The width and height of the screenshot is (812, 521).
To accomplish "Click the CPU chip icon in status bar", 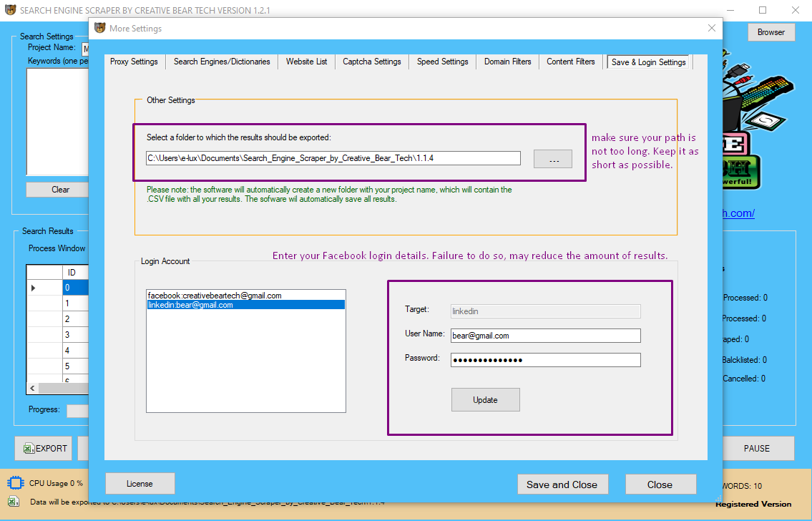I will coord(16,483).
